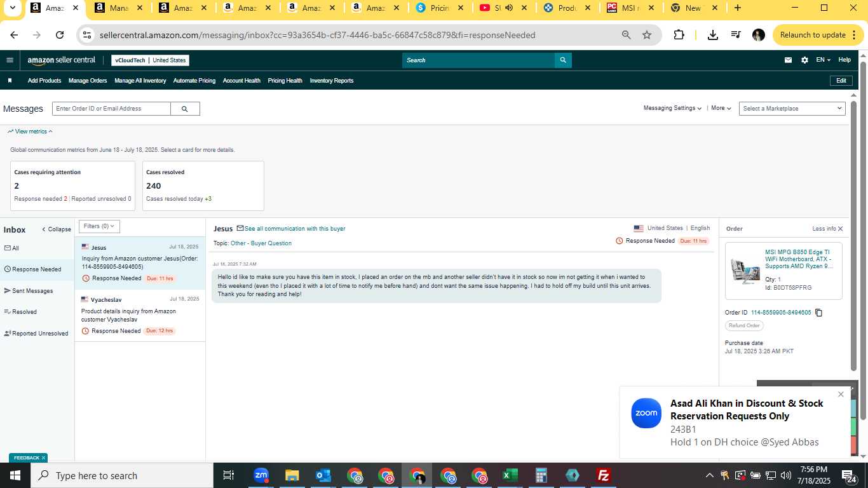Open the Filters (0) dropdown
This screenshot has width=868, height=488.
(100, 226)
